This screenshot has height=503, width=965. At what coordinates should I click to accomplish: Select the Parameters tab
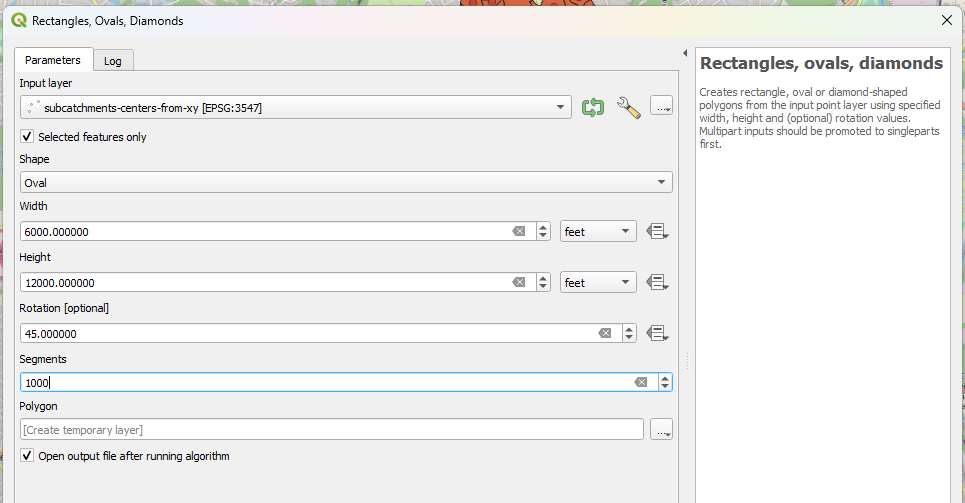tap(53, 60)
